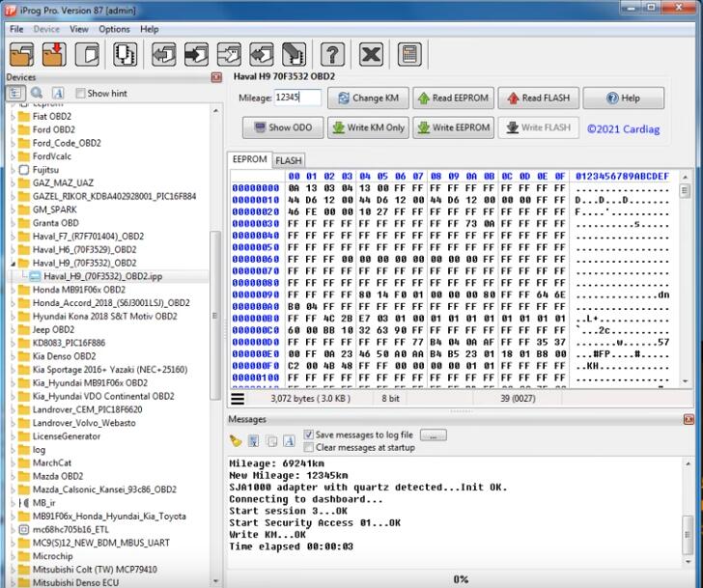Select the Honda MB91F06x OBD2 folder

point(79,290)
